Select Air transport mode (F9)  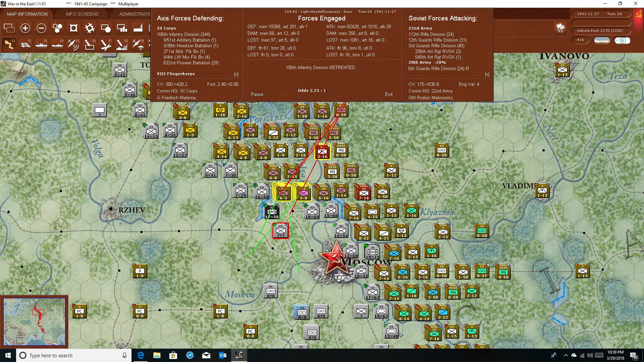point(138,44)
